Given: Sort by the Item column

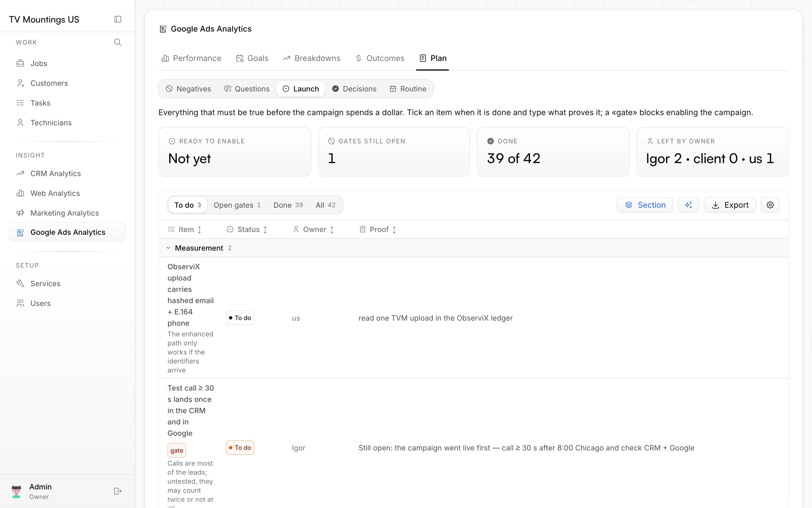Looking at the screenshot, I should [185, 229].
